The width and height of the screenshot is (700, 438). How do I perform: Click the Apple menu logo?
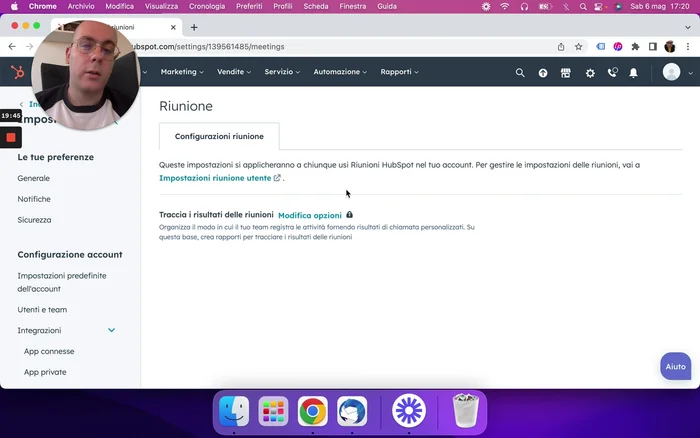[x=14, y=7]
